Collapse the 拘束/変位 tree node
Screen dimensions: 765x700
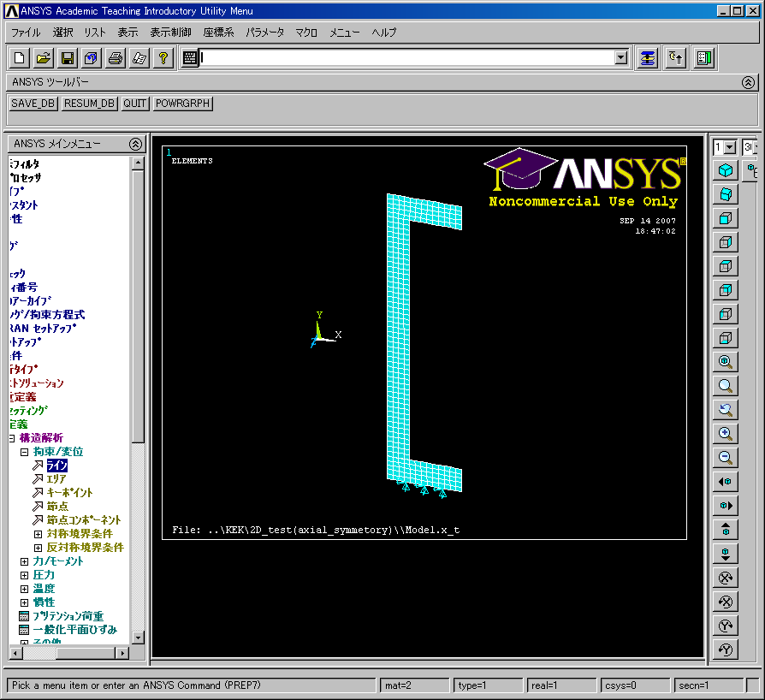point(24,452)
